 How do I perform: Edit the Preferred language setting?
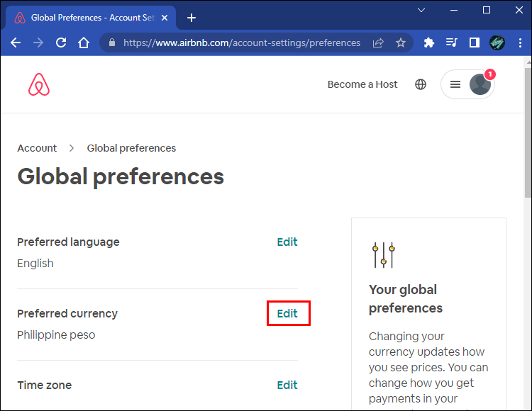coord(287,242)
